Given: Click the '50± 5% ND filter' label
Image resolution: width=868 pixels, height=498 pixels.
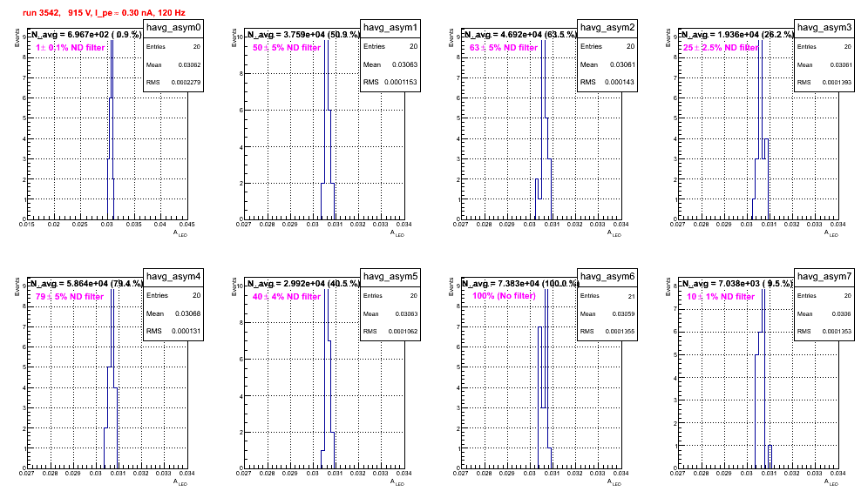Looking at the screenshot, I should pyautogui.click(x=287, y=48).
